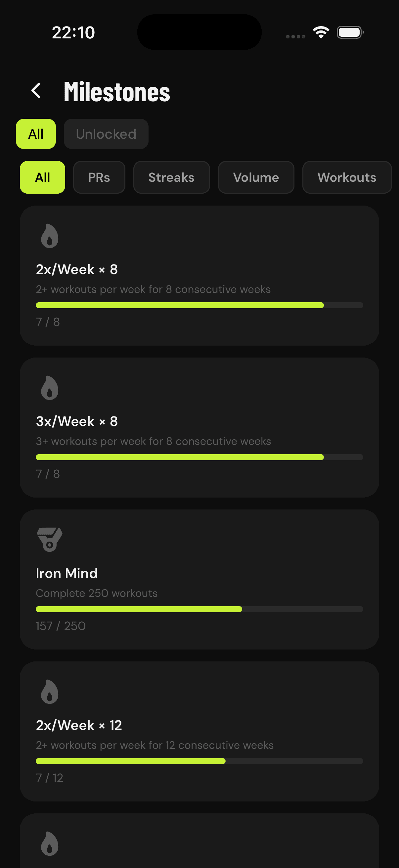Viewport: 399px width, 868px height.
Task: Switch to the Streaks category tab
Action: coord(171,177)
